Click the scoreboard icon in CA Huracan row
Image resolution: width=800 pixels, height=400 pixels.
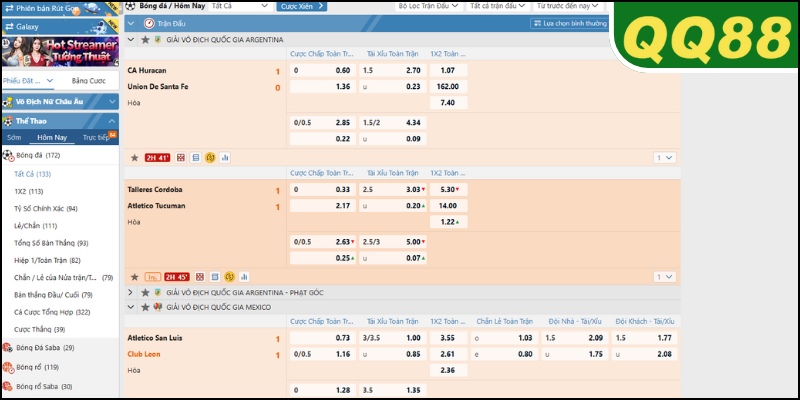pyautogui.click(x=181, y=158)
